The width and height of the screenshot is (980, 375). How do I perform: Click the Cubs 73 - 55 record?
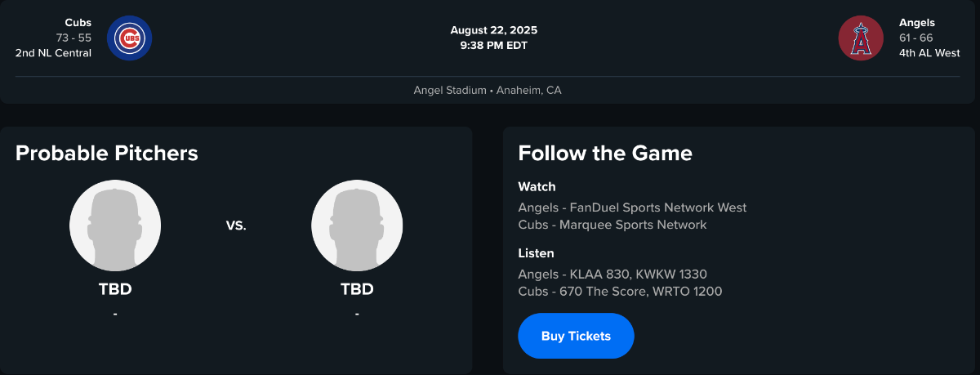point(74,38)
